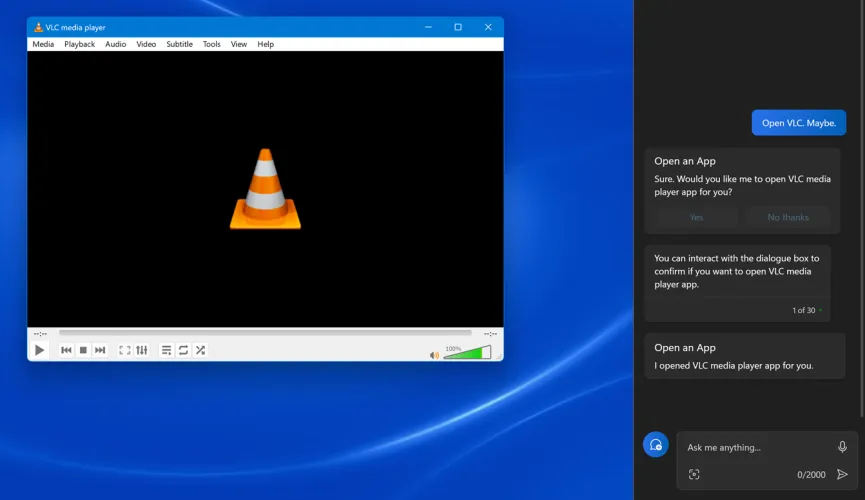The image size is (865, 500).
Task: Open the Media menu
Action: (43, 44)
